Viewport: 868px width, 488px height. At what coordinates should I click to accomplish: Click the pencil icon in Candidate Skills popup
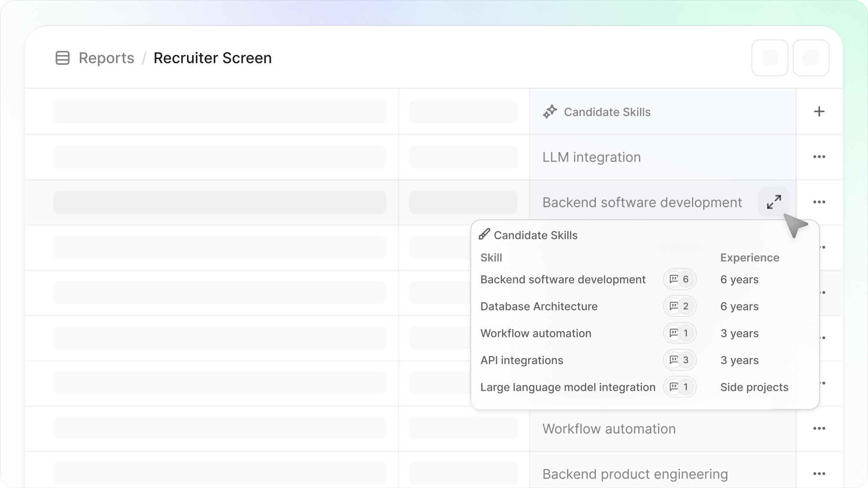[x=484, y=235]
